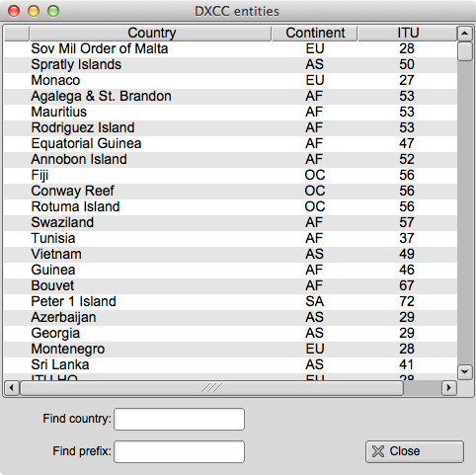Click the vertical scrollbar thumb
Viewport: 476px width, 475px height.
tap(464, 51)
